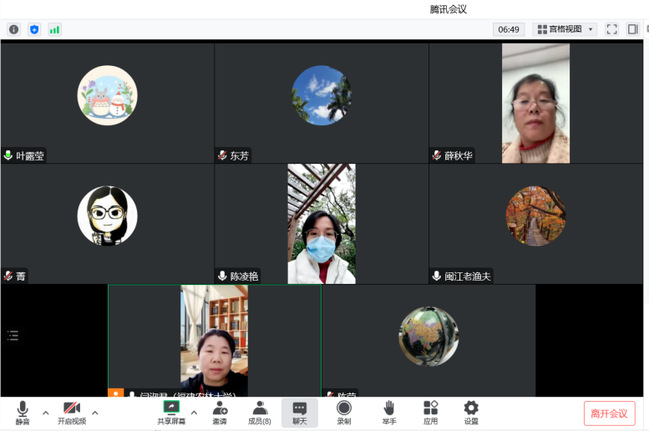Open the invite (邀请) panel

point(219,412)
